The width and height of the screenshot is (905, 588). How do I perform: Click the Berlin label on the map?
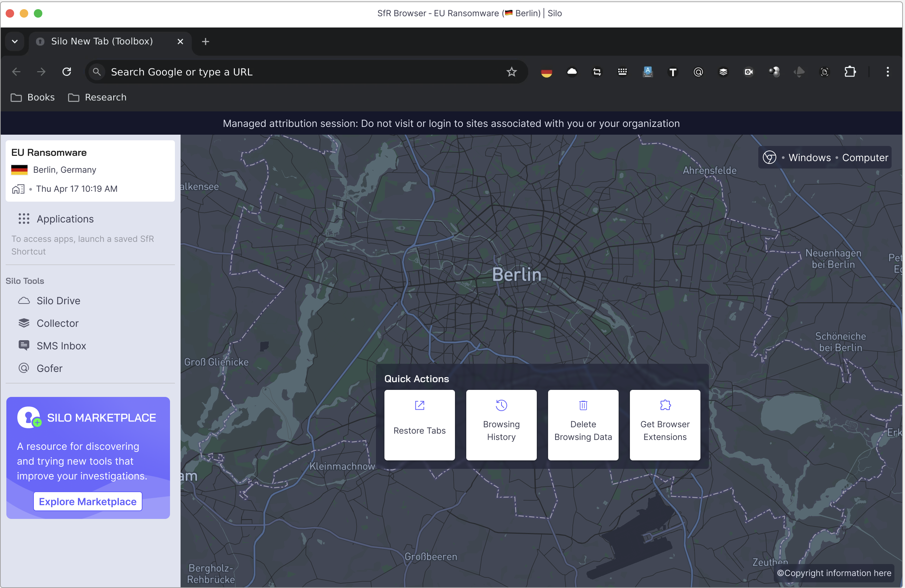tap(517, 274)
